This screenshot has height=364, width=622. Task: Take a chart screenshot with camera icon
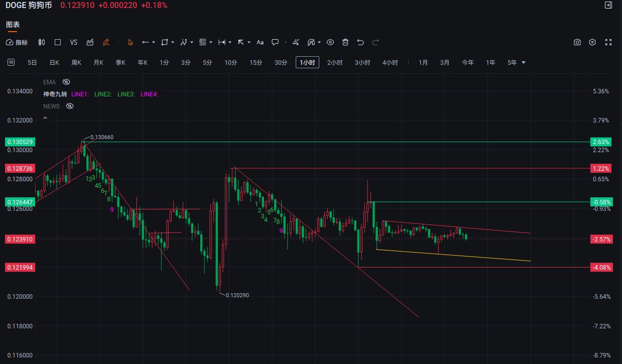(x=577, y=43)
